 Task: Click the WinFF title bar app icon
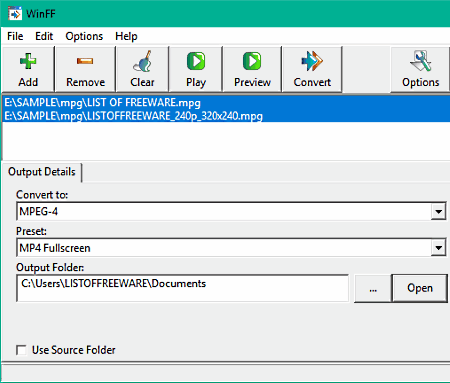coord(15,14)
